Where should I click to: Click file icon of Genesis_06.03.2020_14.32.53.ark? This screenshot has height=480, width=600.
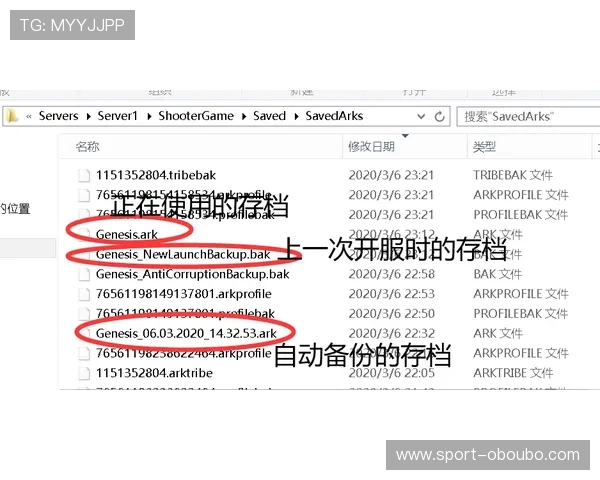(x=84, y=333)
